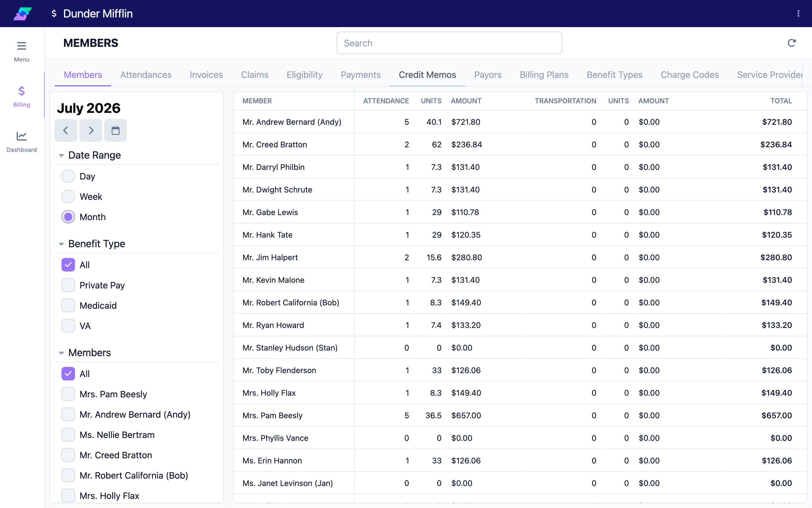This screenshot has width=812, height=508.
Task: Select Mrs. Pam Beesly total $657.00
Action: tap(776, 416)
